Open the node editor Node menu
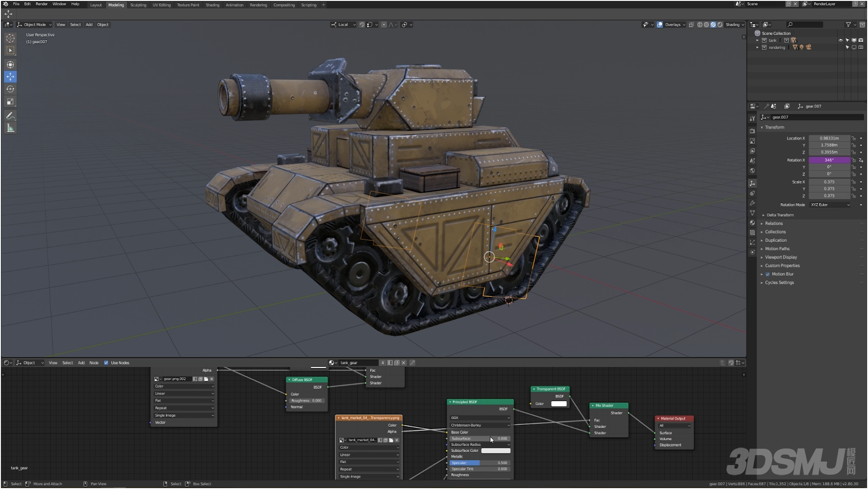The width and height of the screenshot is (868, 489). (94, 363)
